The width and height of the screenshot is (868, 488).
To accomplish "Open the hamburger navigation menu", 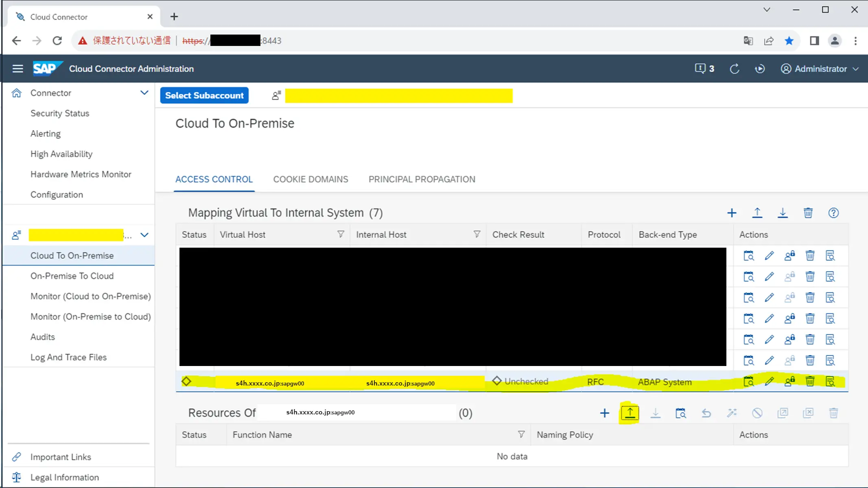I will click(17, 69).
